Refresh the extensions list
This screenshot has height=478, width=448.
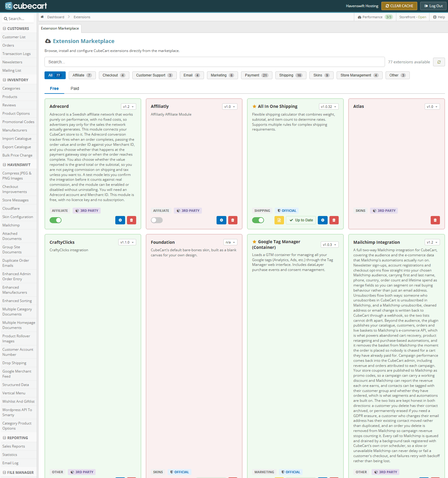(439, 62)
